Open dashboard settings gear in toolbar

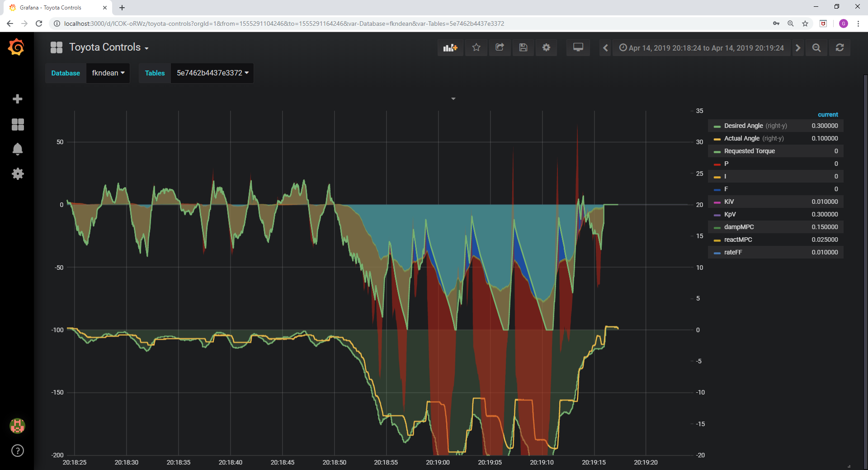(546, 47)
